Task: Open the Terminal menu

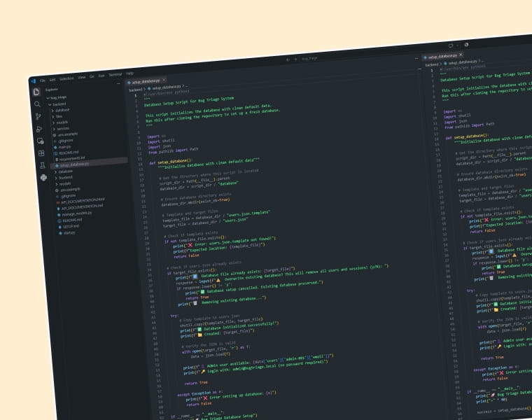Action: (x=115, y=75)
